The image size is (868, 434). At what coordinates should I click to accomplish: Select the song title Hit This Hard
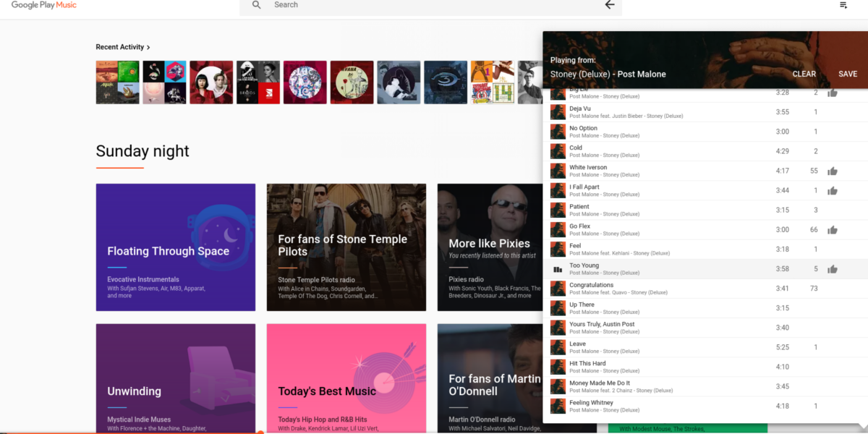click(587, 363)
